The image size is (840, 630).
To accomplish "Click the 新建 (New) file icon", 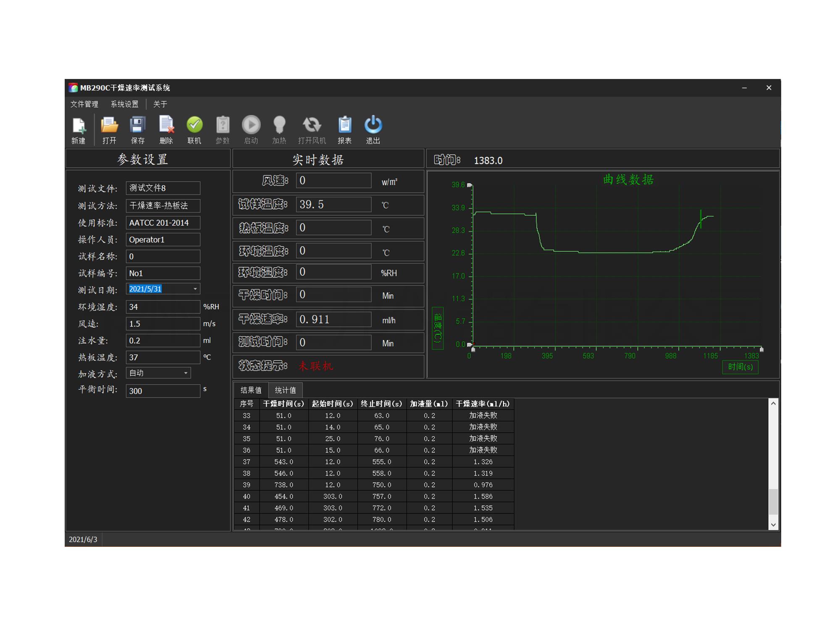I will coord(79,126).
